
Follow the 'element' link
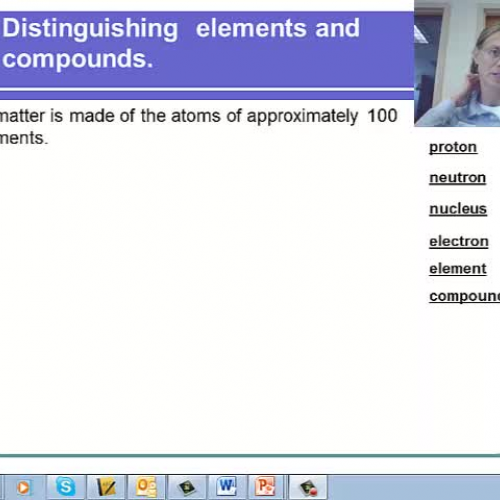coord(458,269)
